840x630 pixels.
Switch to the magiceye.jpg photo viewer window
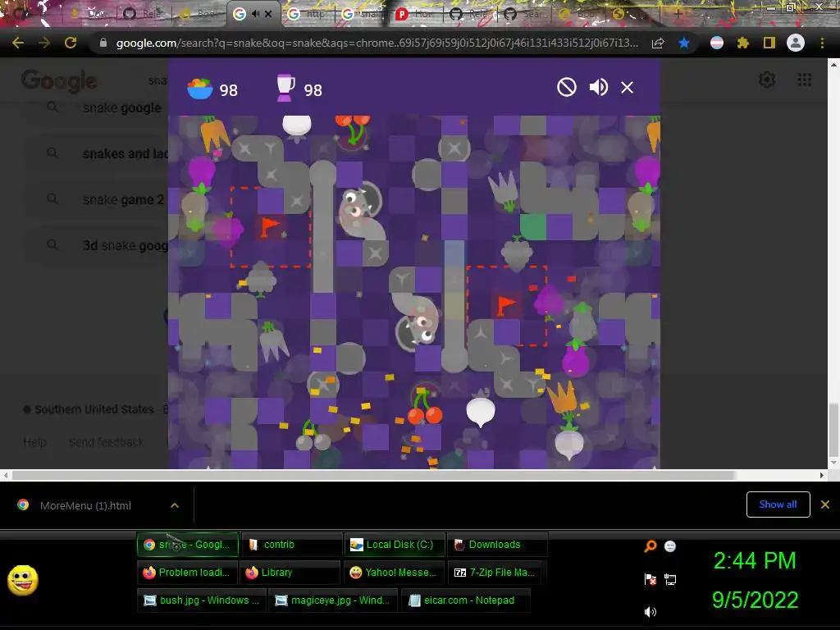pyautogui.click(x=333, y=600)
